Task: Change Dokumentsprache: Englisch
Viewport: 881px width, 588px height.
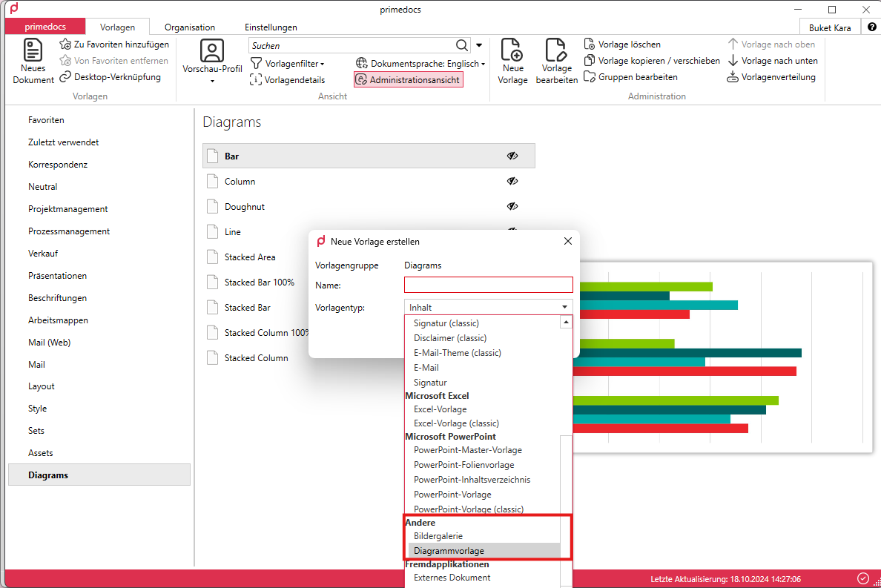Action: (x=420, y=64)
